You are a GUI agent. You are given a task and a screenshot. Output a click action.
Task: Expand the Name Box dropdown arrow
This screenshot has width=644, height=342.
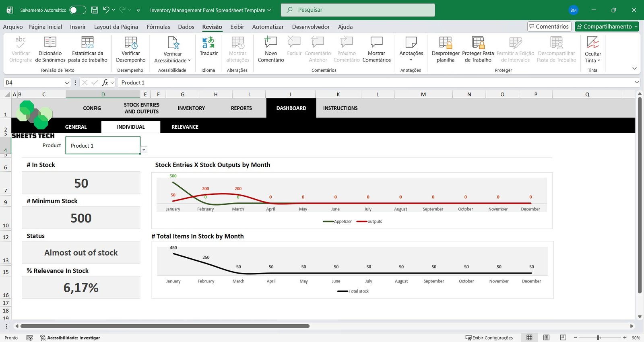coord(67,82)
